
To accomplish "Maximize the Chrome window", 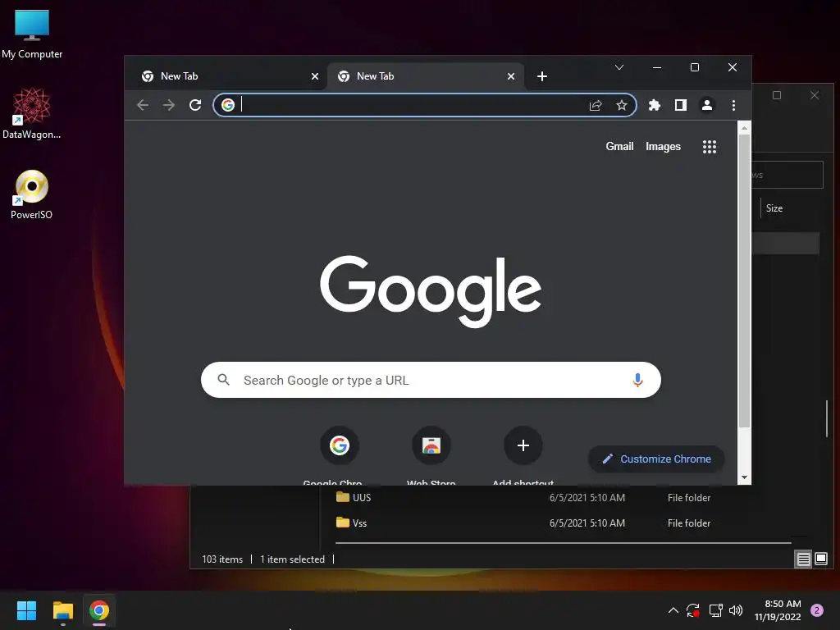I will [x=695, y=67].
